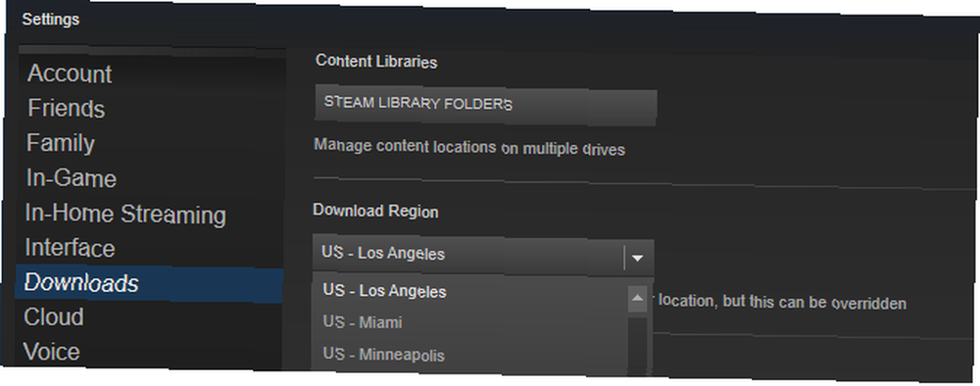
Task: Click the Settings window title
Action: point(51,20)
